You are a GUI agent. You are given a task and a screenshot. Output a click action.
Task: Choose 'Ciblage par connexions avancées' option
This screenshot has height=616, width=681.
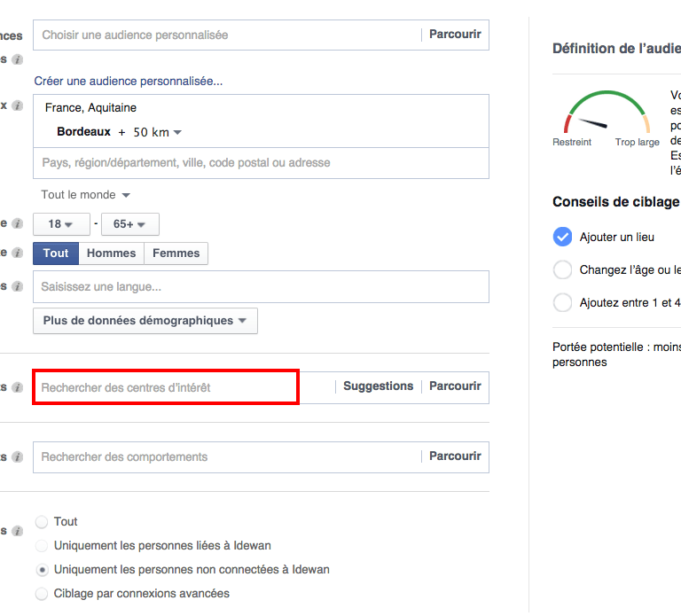pos(42,594)
